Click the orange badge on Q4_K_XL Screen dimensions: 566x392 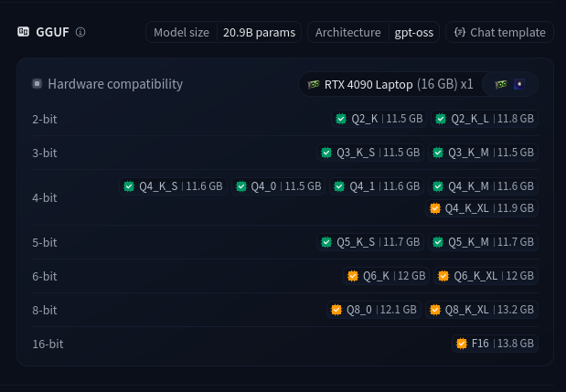click(x=435, y=208)
